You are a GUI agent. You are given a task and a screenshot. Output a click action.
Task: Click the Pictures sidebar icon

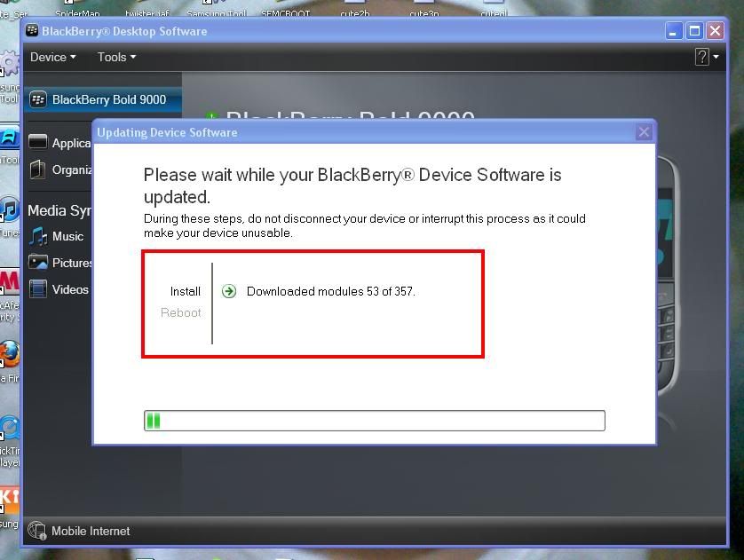tap(38, 262)
